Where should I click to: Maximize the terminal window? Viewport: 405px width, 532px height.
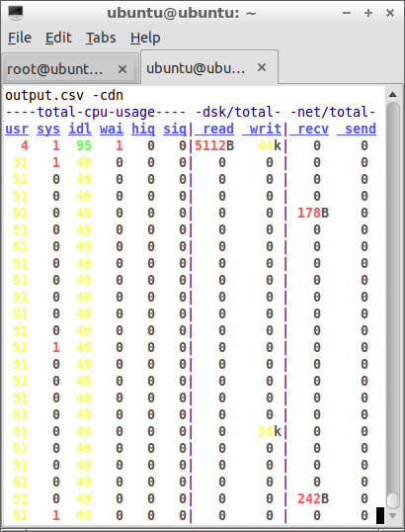tap(368, 13)
